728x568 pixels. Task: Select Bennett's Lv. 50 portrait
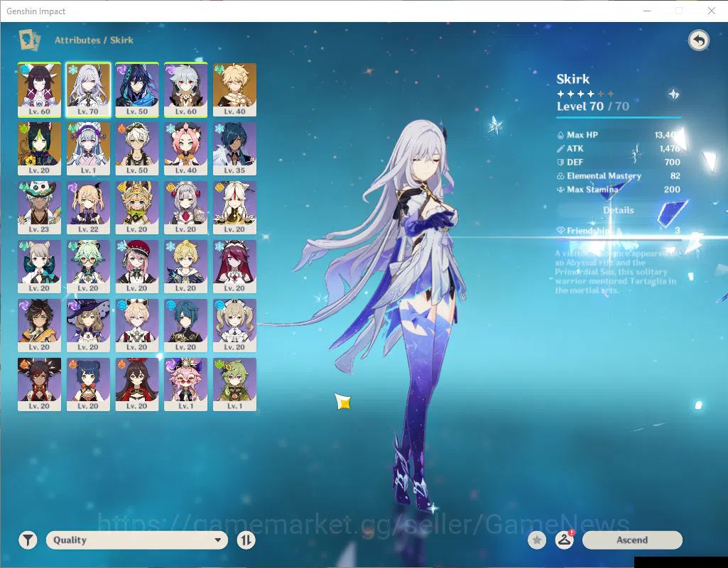137,148
